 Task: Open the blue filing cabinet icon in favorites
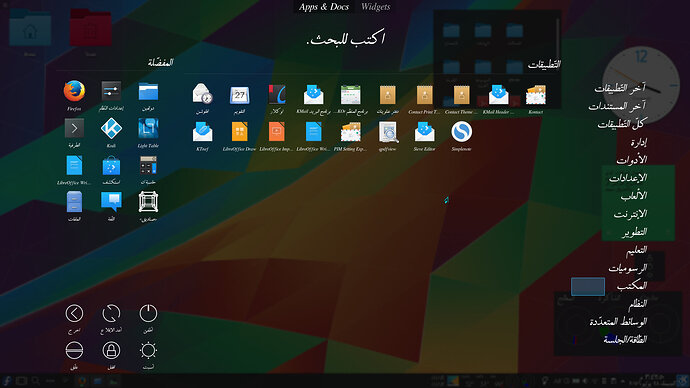(x=74, y=202)
